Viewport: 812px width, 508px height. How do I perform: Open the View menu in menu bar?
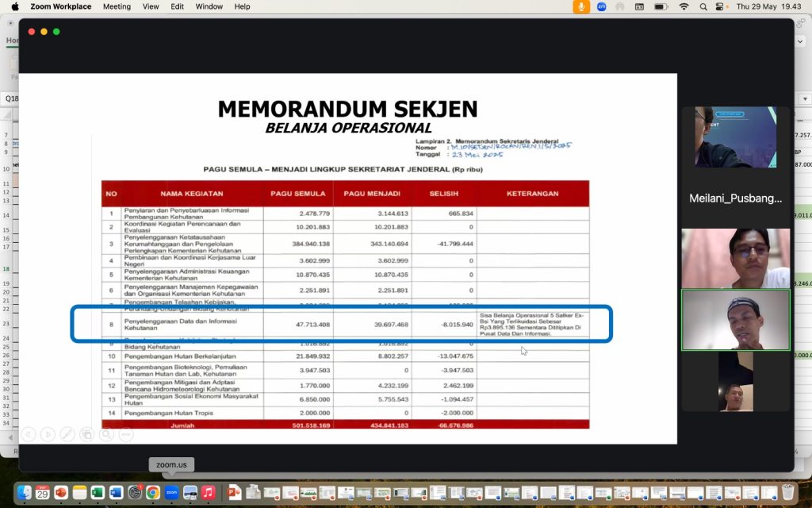click(151, 6)
